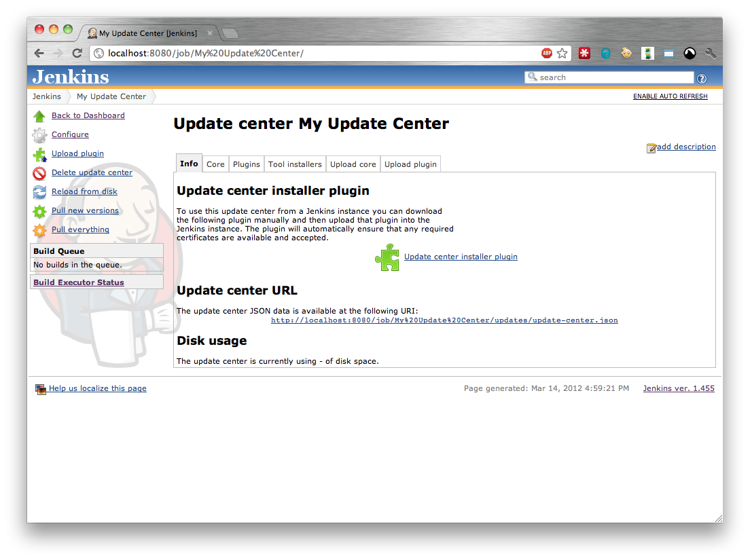
Task: Click the bookmark star icon
Action: 562,53
